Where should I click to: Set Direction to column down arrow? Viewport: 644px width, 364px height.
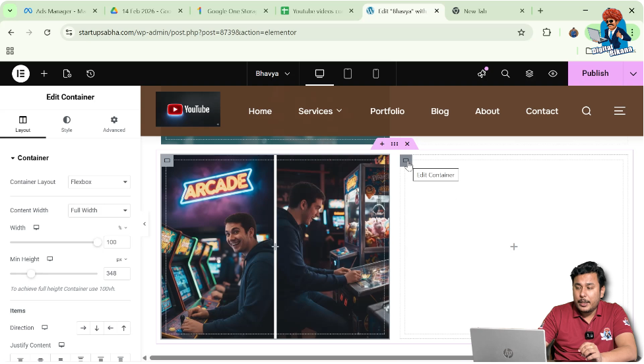pyautogui.click(x=97, y=328)
